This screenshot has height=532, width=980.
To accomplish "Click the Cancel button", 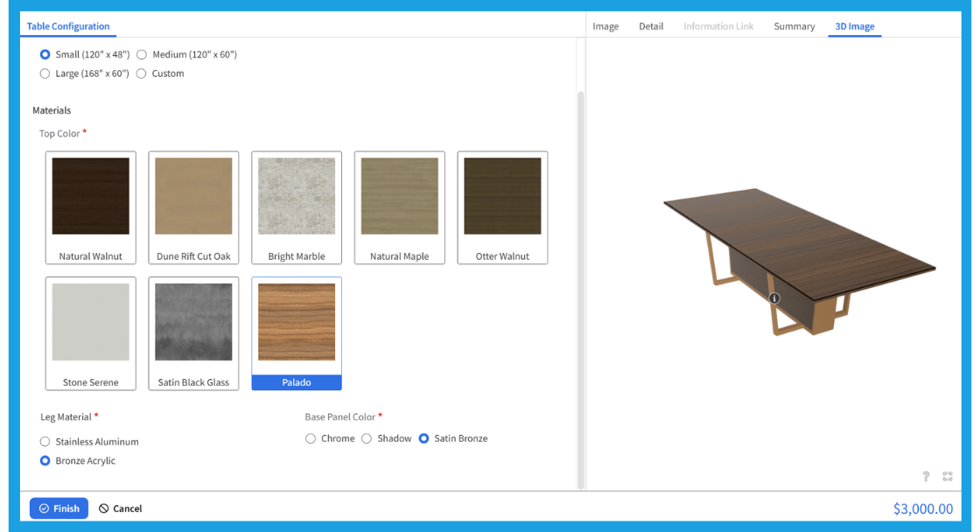I will pyautogui.click(x=121, y=508).
